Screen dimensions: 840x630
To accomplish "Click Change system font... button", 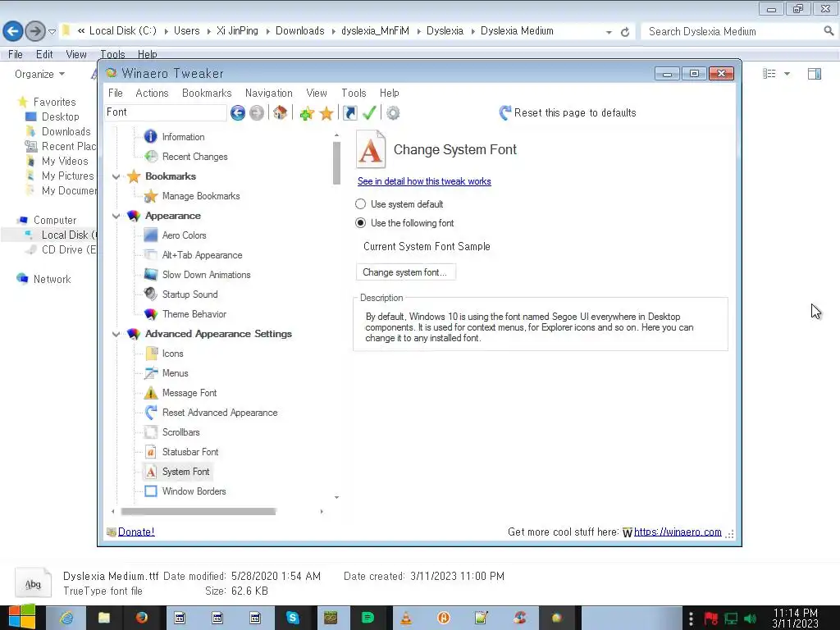I will (405, 272).
